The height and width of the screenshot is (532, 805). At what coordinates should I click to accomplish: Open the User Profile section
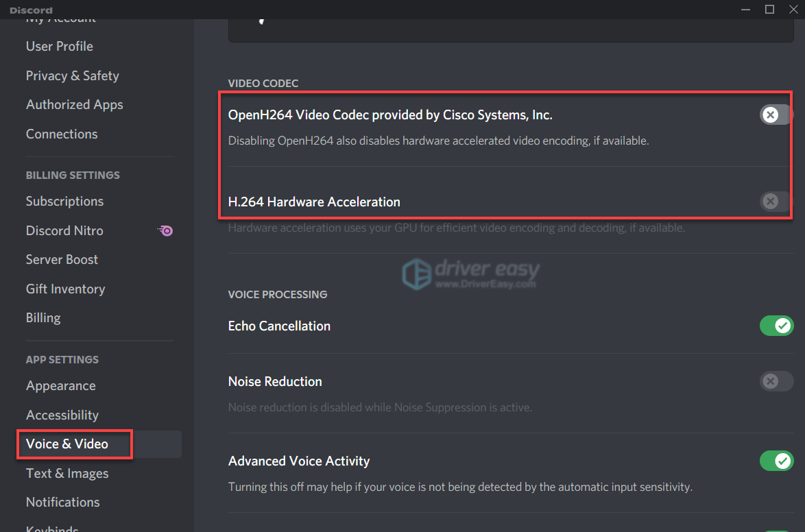[59, 46]
